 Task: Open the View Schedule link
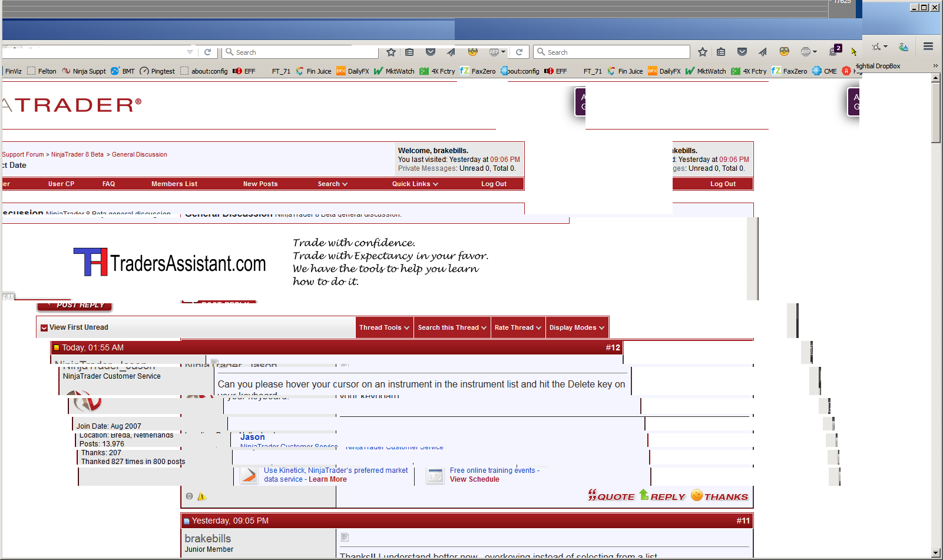475,479
